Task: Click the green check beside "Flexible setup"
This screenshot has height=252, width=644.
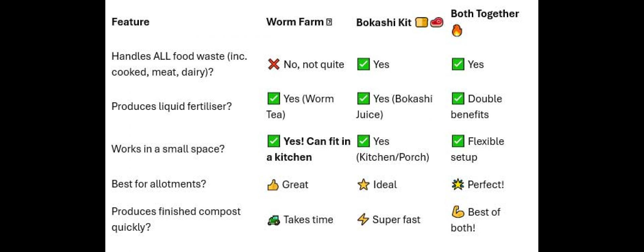Action: [458, 141]
